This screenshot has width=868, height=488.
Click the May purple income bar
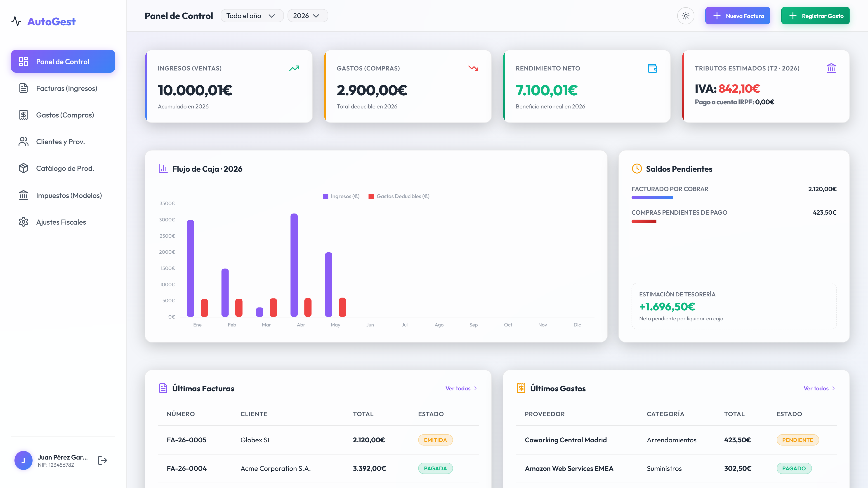click(x=328, y=285)
